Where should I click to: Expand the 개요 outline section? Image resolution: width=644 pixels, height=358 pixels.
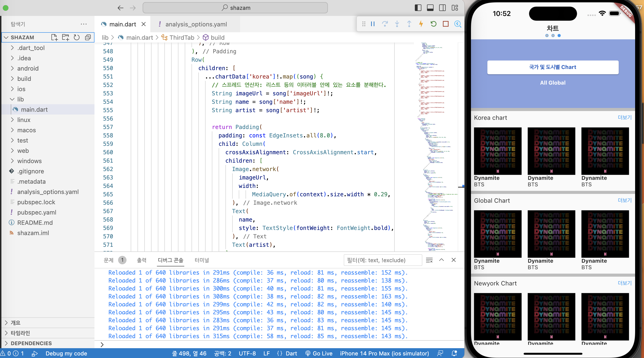pos(47,322)
